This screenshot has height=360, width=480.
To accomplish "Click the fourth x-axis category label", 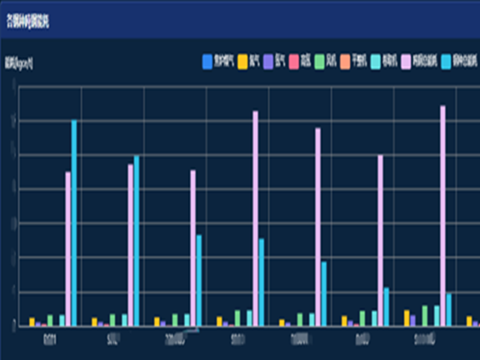I will pos(237,340).
